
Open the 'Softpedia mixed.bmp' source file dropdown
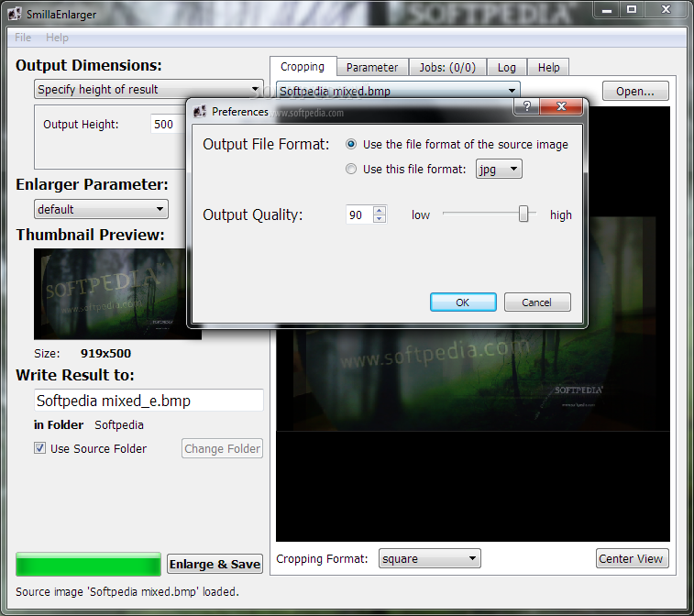398,91
